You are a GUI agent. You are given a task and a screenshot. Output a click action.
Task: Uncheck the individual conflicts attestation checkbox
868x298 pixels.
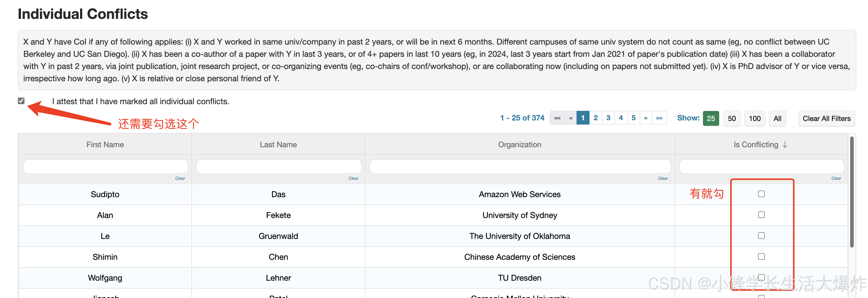click(21, 101)
